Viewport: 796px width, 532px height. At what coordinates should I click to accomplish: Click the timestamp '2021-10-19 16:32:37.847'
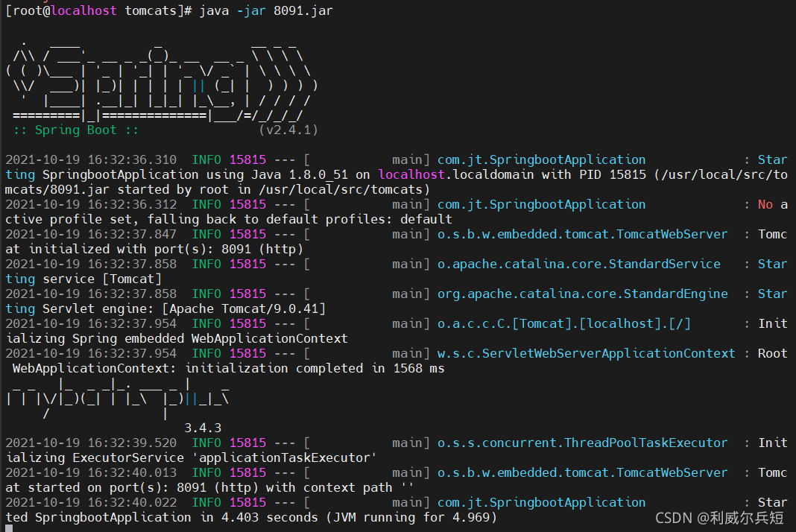[x=91, y=234]
